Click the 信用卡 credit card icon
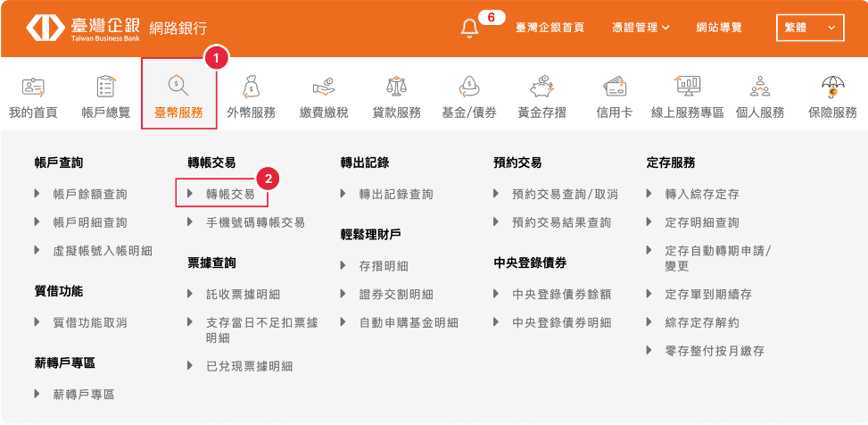868x425 pixels. (614, 87)
